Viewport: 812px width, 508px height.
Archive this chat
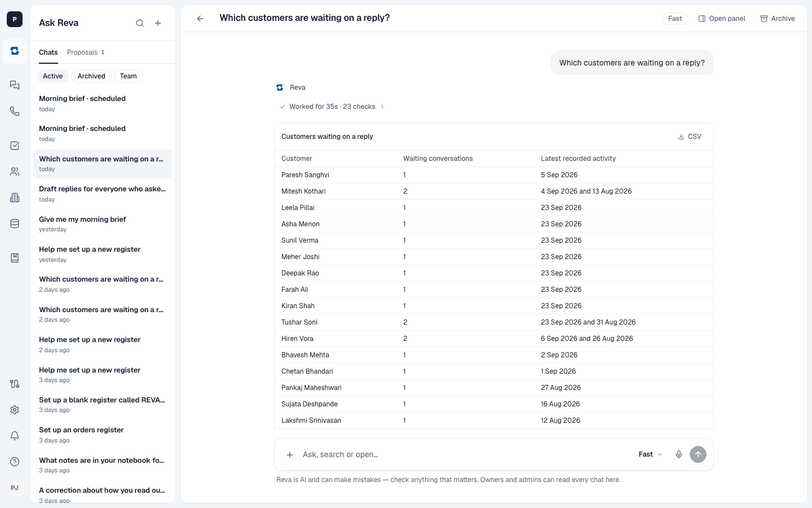(778, 19)
